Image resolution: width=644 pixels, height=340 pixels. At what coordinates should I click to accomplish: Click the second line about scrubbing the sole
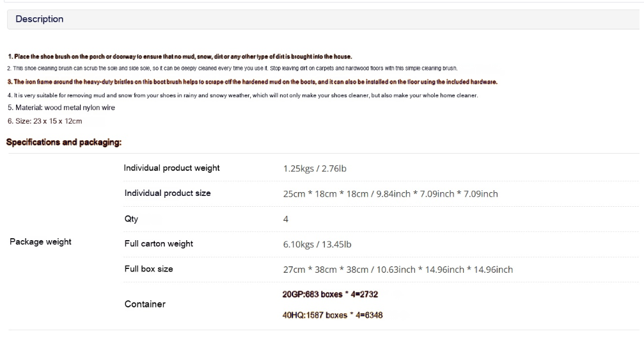(232, 69)
